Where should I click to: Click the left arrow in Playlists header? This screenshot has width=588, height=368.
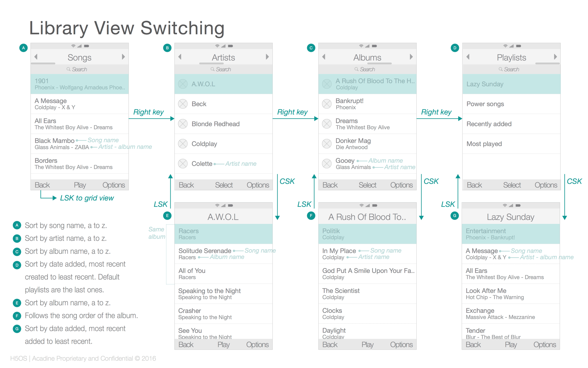tap(468, 57)
